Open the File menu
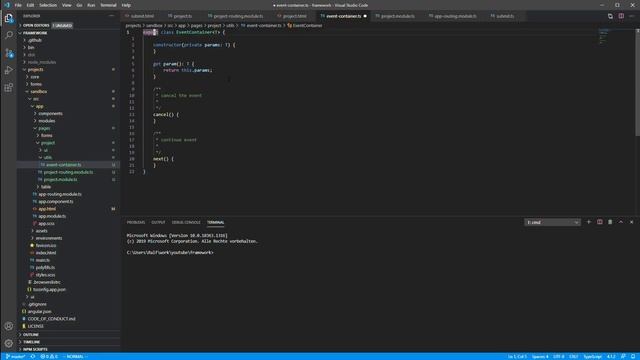Viewport: 640px width, 360px height. tap(18, 5)
